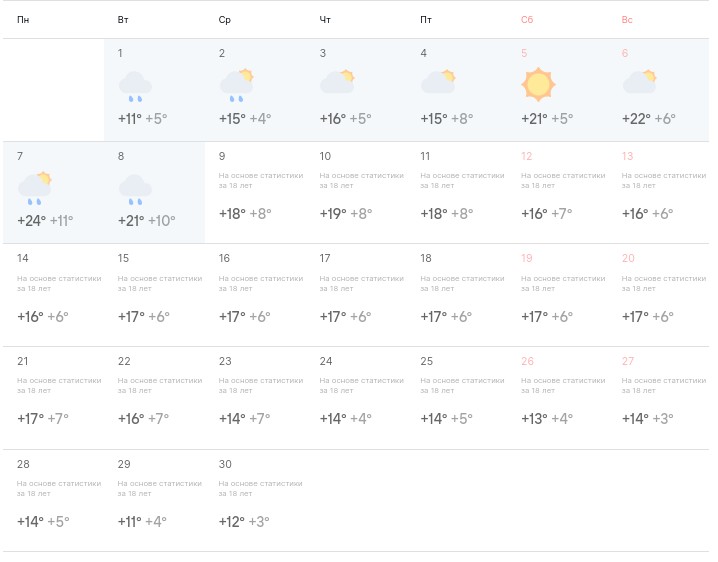Click the partly cloudy icon on day 4
Screen dimensions: 718x562
(438, 82)
